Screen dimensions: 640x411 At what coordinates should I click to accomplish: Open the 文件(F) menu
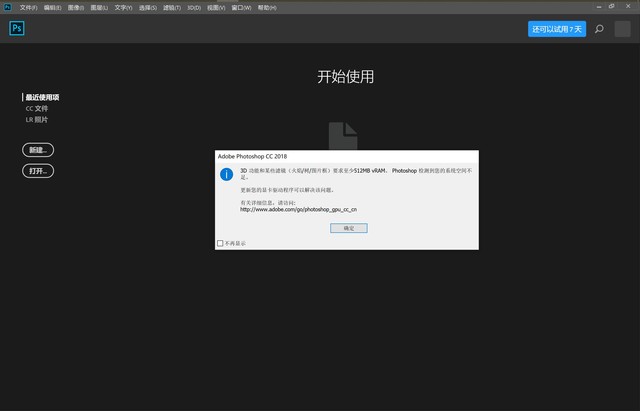(x=28, y=7)
